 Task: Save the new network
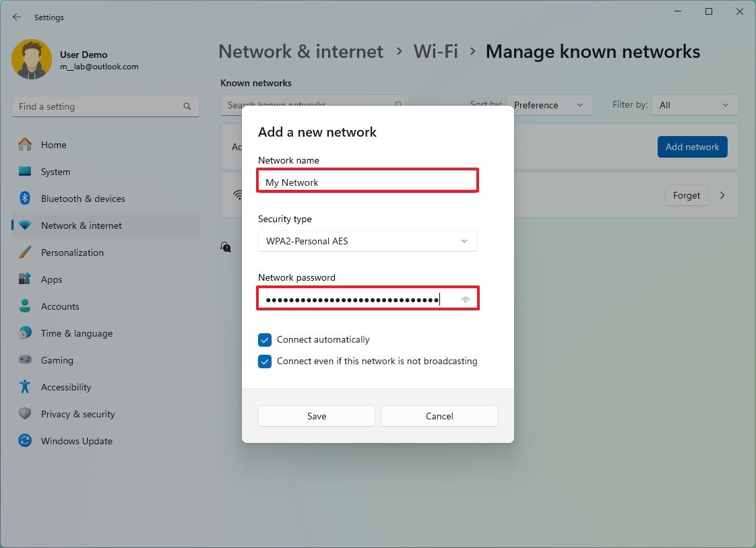pos(316,416)
